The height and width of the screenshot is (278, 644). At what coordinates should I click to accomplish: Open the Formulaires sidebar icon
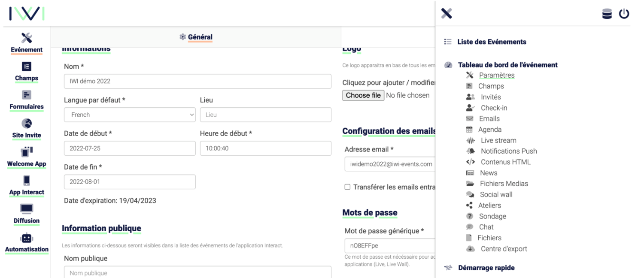(27, 95)
